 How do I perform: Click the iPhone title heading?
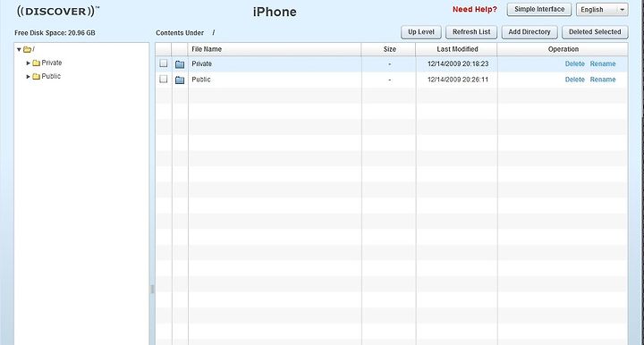[x=275, y=12]
